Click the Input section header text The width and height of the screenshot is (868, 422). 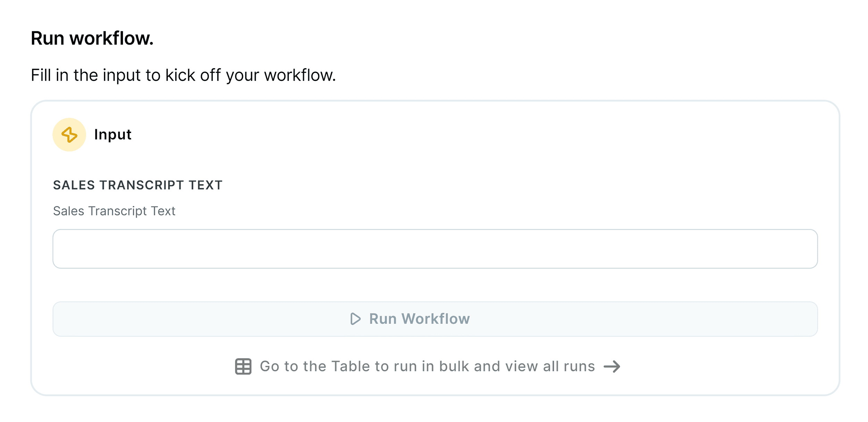pyautogui.click(x=112, y=134)
